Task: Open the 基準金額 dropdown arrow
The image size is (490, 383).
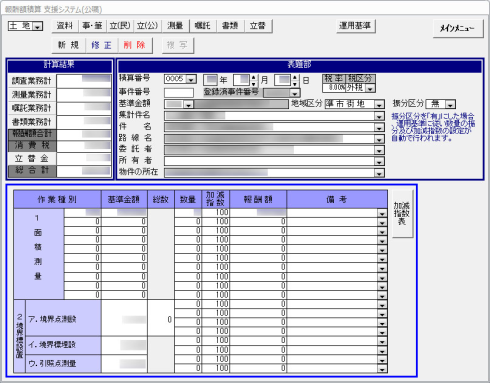Action: [x=188, y=105]
